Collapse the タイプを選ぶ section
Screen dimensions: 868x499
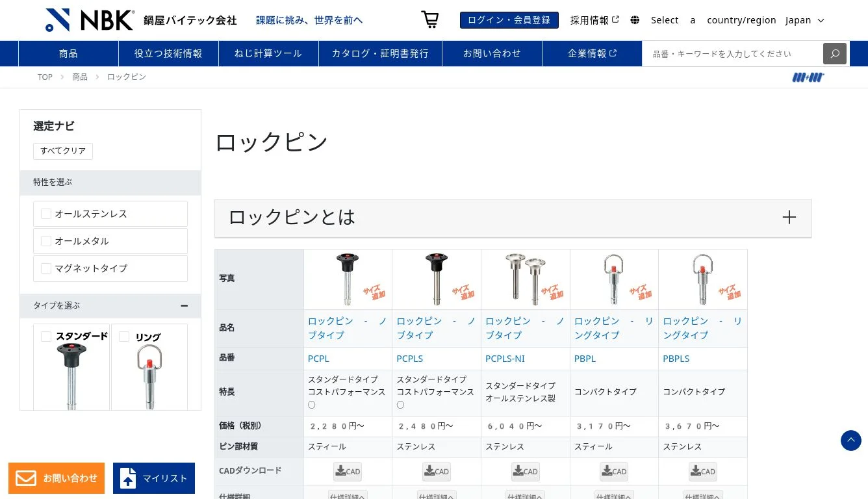184,306
